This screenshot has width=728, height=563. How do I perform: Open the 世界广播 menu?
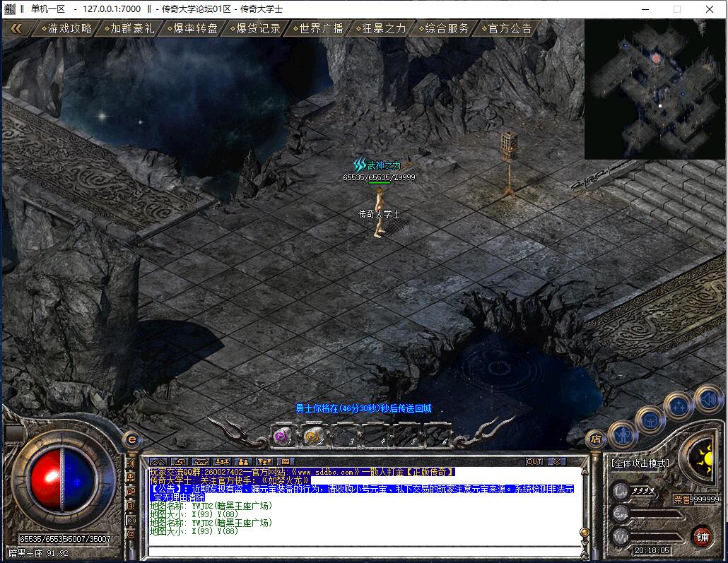click(x=318, y=29)
